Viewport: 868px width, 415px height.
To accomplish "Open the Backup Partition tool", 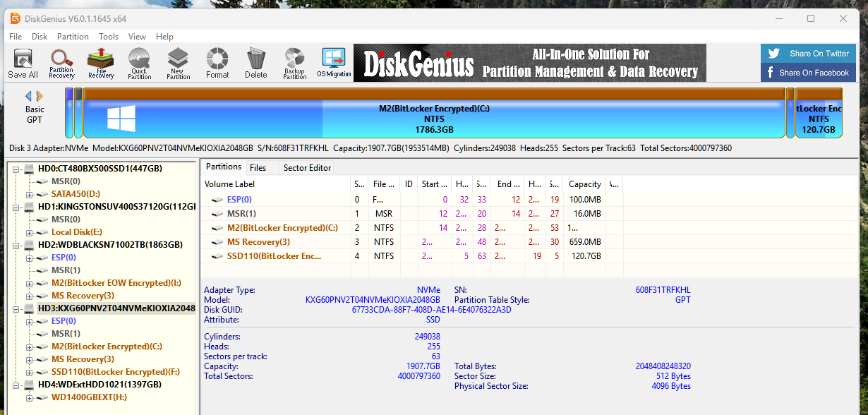I will [x=294, y=64].
